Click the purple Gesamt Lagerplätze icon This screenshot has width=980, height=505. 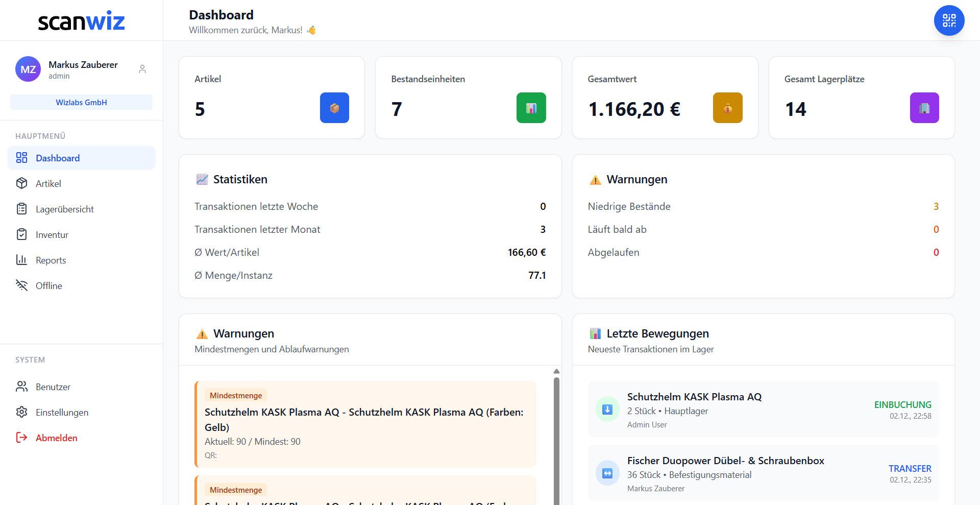click(924, 107)
